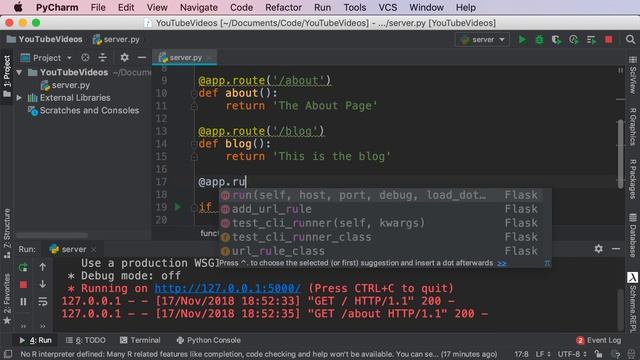640x360 pixels.
Task: Toggle soft-wrap in Run console
Action: tap(42, 302)
